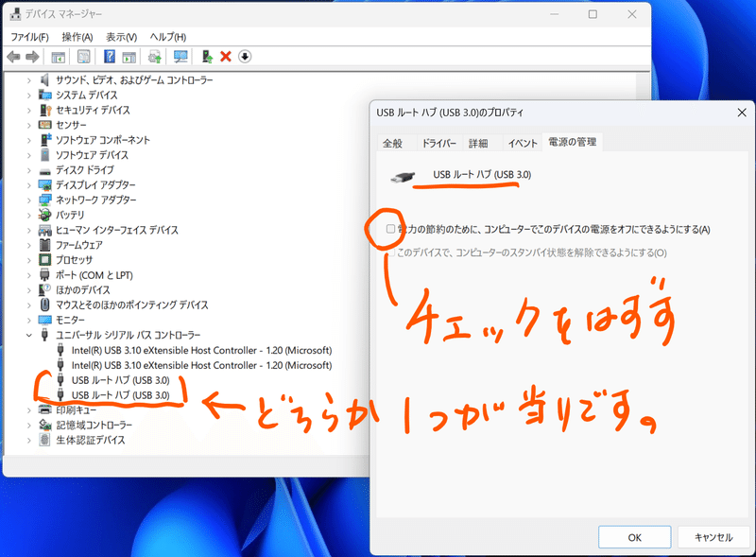Screen dimensions: 756x557
Task: Click the マウス pointing devices icon
Action: pyautogui.click(x=44, y=305)
